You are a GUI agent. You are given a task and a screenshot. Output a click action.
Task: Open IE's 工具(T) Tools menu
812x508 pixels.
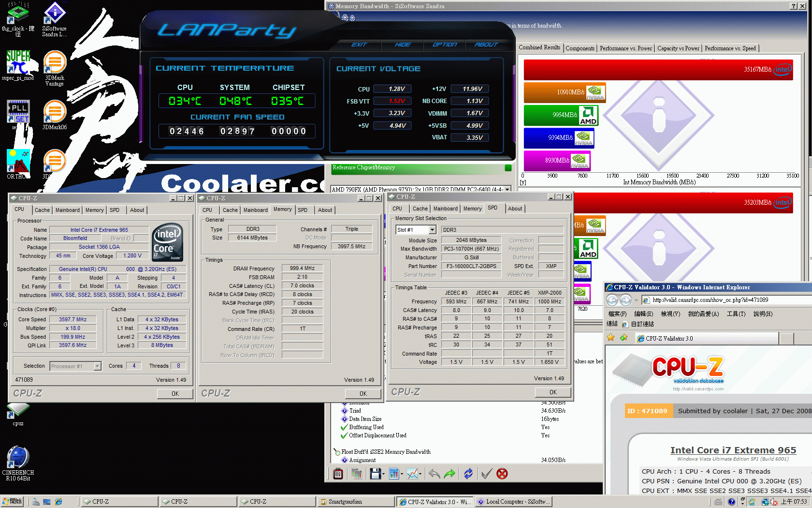(736, 314)
